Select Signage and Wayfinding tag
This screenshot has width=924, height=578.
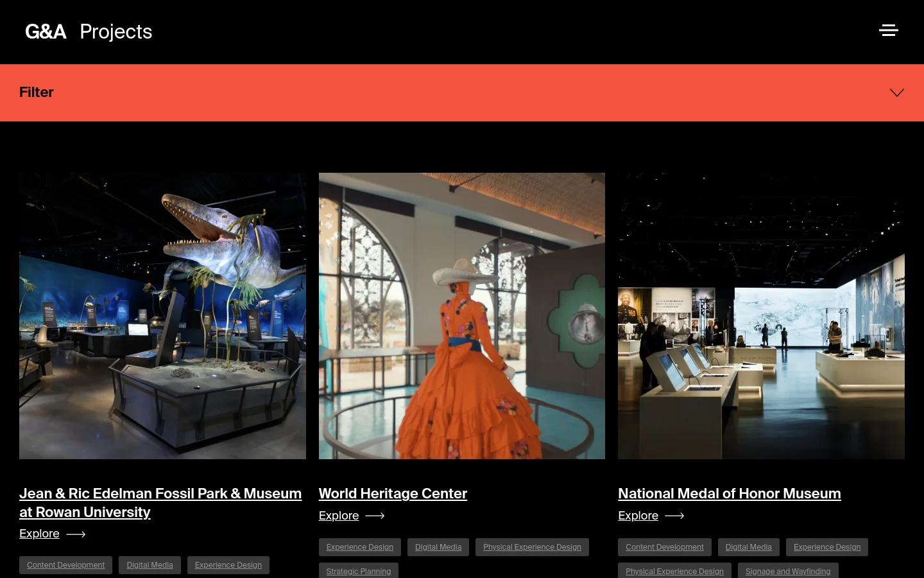coord(788,571)
